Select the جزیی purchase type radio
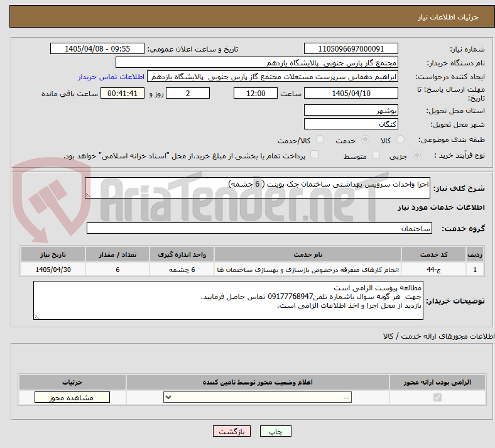 tap(416, 155)
